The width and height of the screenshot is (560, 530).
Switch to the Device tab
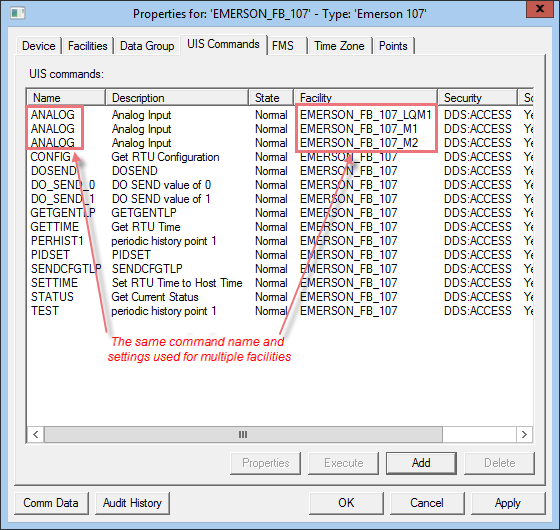pyautogui.click(x=39, y=46)
